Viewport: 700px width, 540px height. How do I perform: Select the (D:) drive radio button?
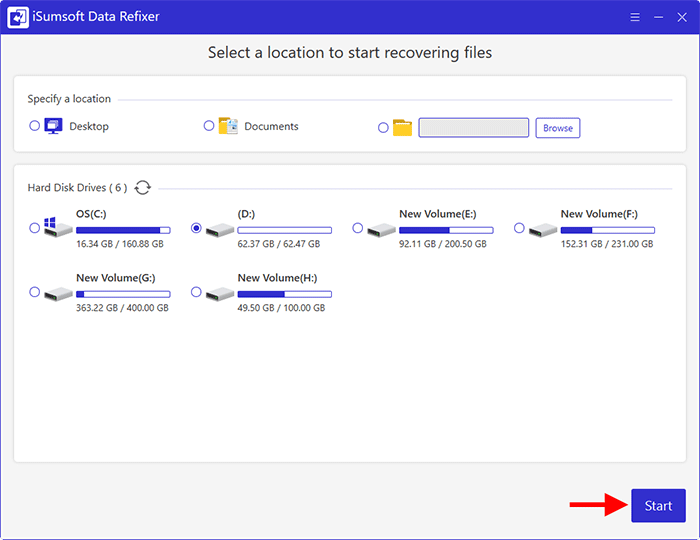(x=196, y=228)
